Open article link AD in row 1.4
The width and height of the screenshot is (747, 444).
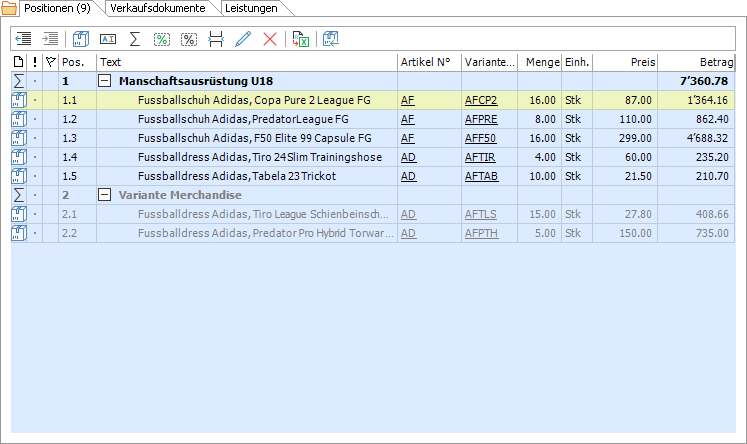[x=408, y=157]
